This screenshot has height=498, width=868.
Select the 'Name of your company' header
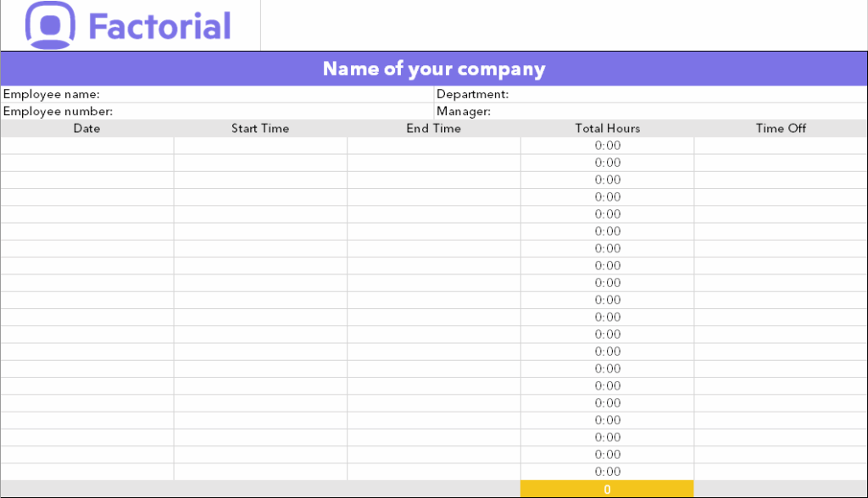click(x=434, y=69)
